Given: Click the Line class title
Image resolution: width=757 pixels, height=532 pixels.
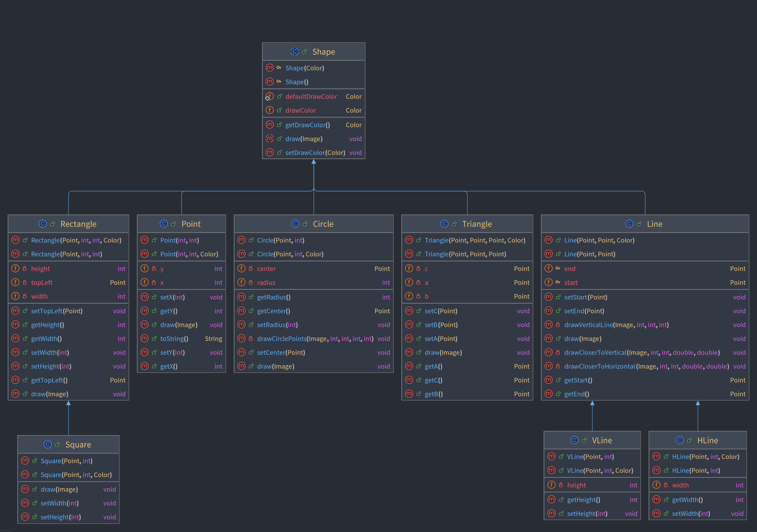Looking at the screenshot, I should (x=655, y=224).
